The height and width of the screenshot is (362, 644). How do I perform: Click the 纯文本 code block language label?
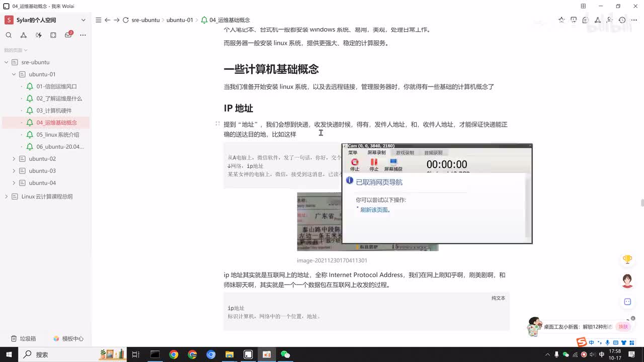(498, 298)
